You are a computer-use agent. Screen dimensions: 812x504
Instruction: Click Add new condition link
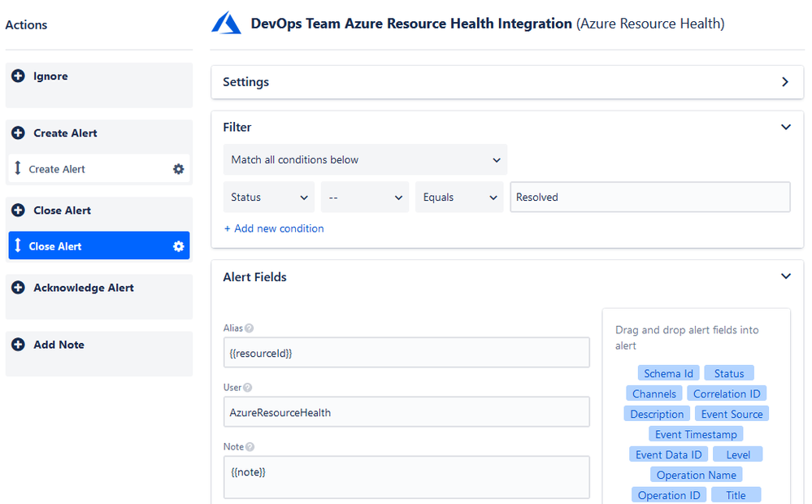click(274, 228)
